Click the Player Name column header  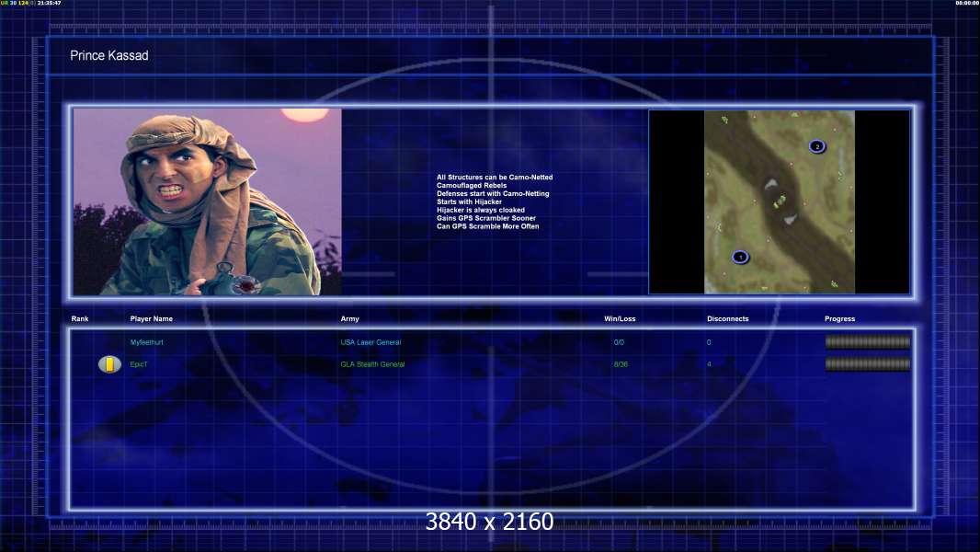(152, 319)
